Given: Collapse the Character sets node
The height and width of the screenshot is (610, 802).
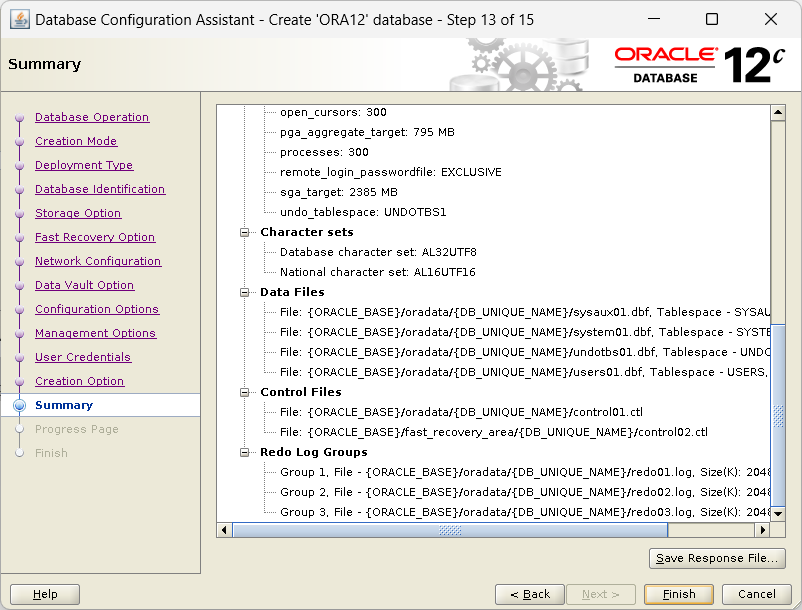Looking at the screenshot, I should tap(244, 233).
